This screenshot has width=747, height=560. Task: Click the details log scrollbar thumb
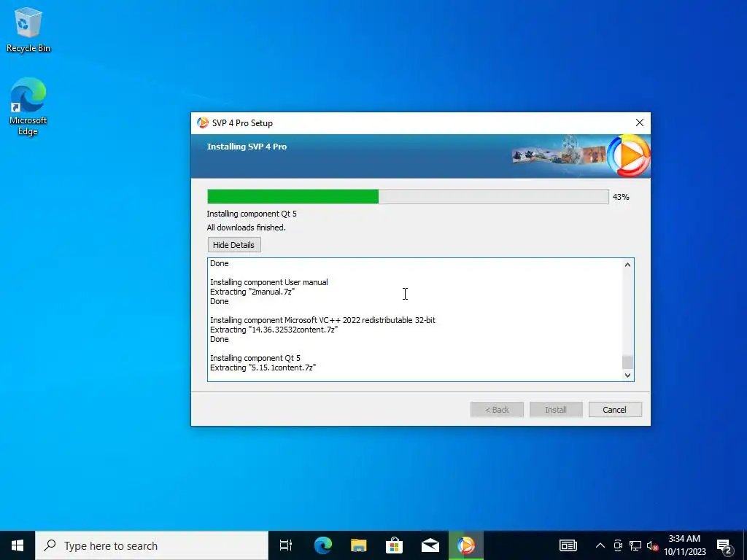click(627, 362)
